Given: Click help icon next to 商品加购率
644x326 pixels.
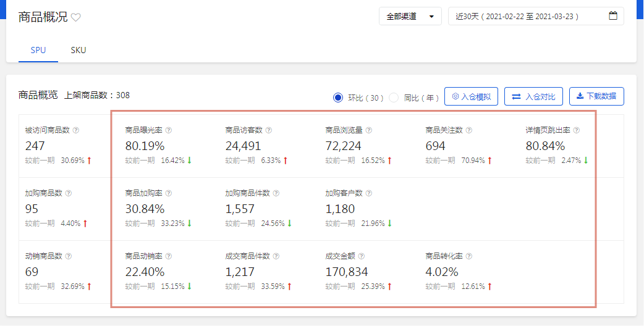Looking at the screenshot, I should 168,193.
